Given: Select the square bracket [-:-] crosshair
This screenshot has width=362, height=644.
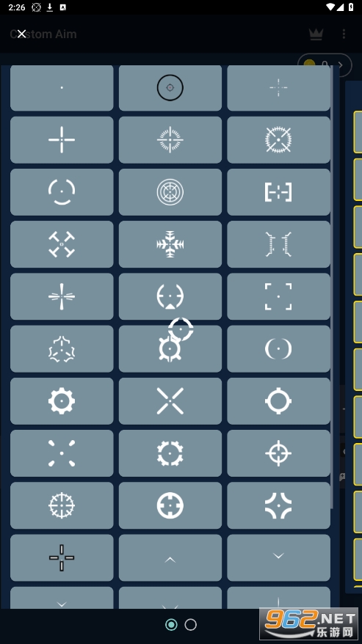Looking at the screenshot, I should 278,192.
